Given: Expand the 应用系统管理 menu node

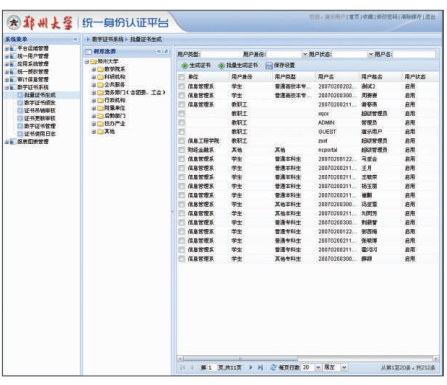Looking at the screenshot, I should 7,64.
